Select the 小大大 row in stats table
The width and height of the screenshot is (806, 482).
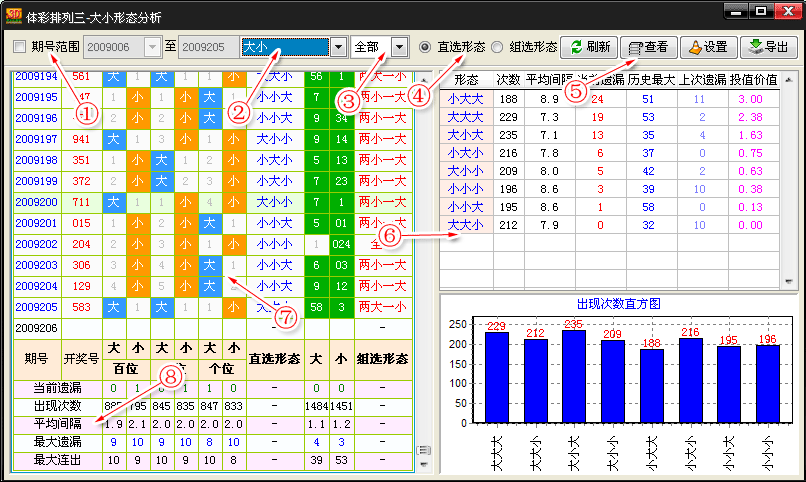(465, 98)
